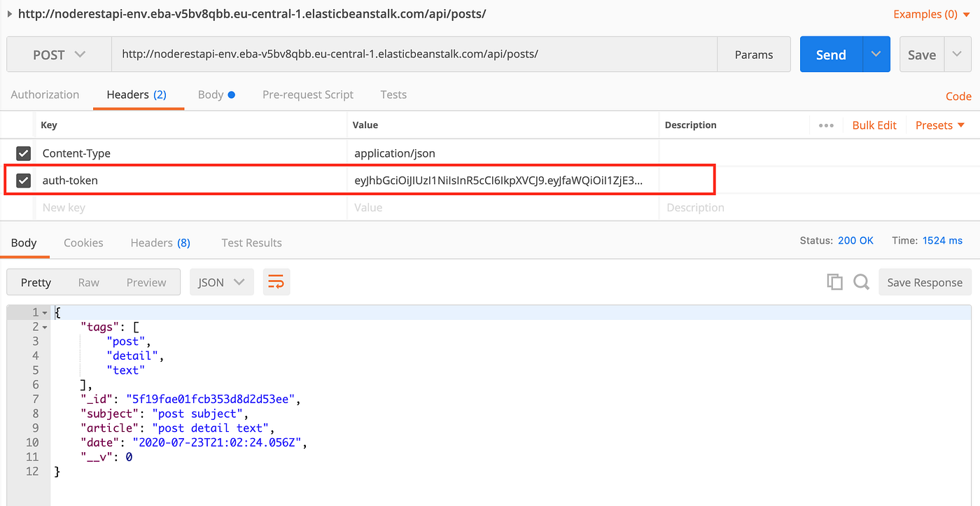
Task: Uncheck the Content-Type header
Action: click(x=23, y=153)
